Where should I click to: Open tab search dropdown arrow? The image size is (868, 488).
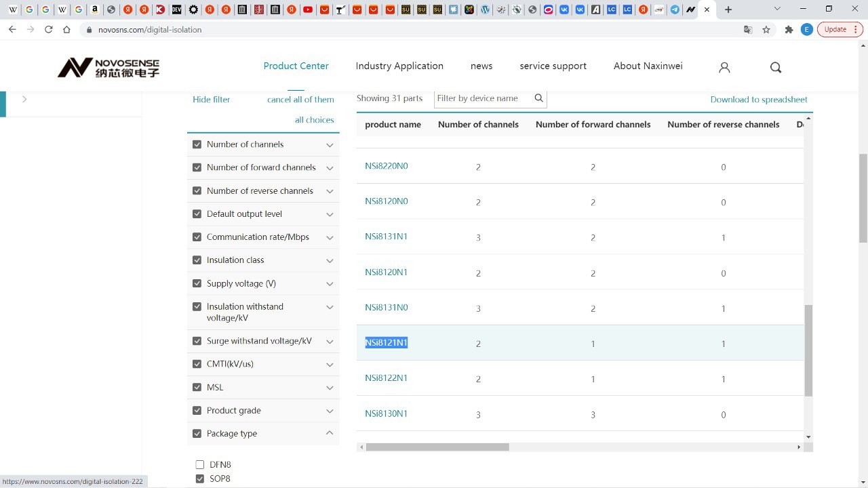777,9
